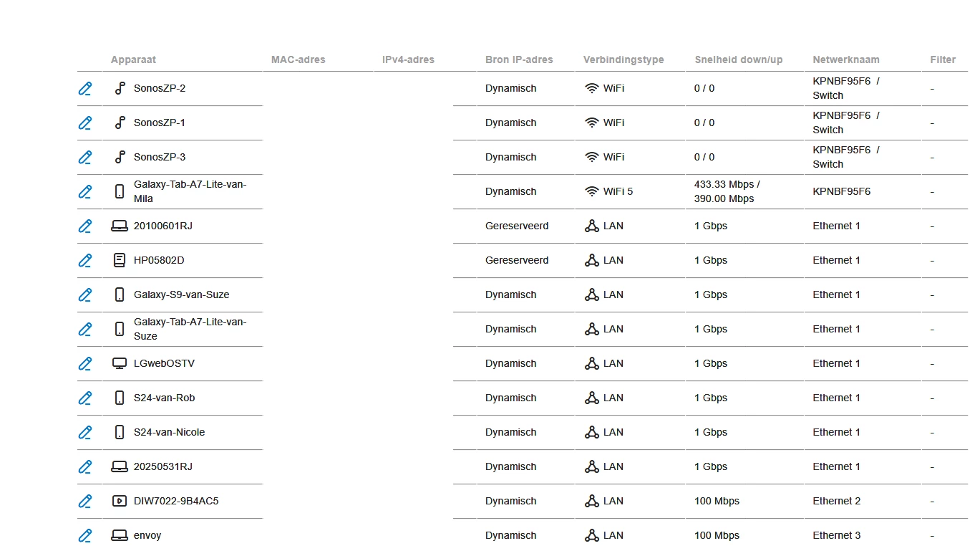This screenshot has height=556, width=980.
Task: Click the phone icon for Galaxy-S9-van-Suze
Action: point(120,294)
